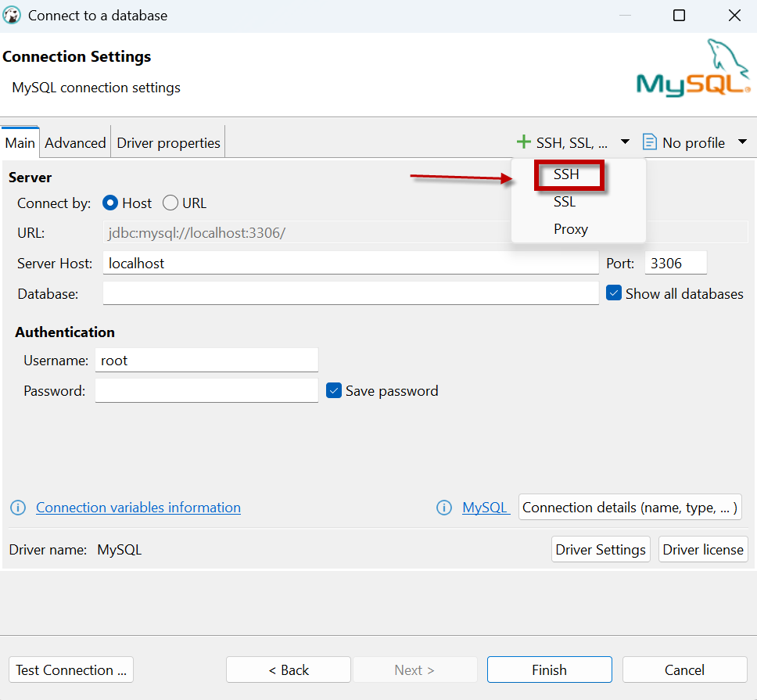Click the DBeaver icon in title bar
Image resolution: width=757 pixels, height=700 pixels.
[12, 16]
